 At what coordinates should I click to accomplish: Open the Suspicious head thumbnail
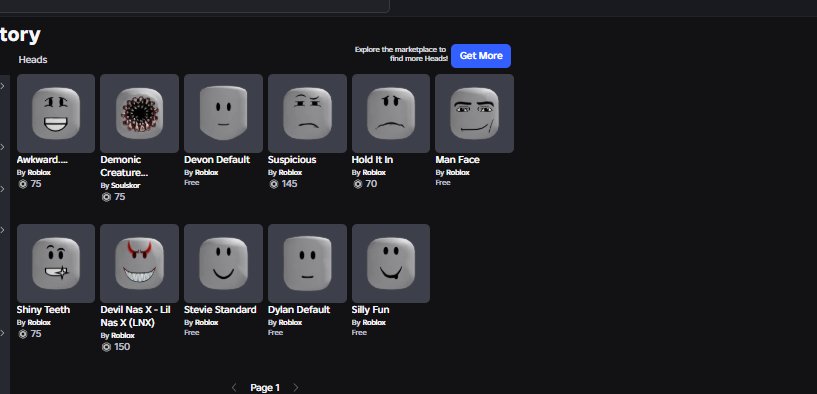pos(307,113)
